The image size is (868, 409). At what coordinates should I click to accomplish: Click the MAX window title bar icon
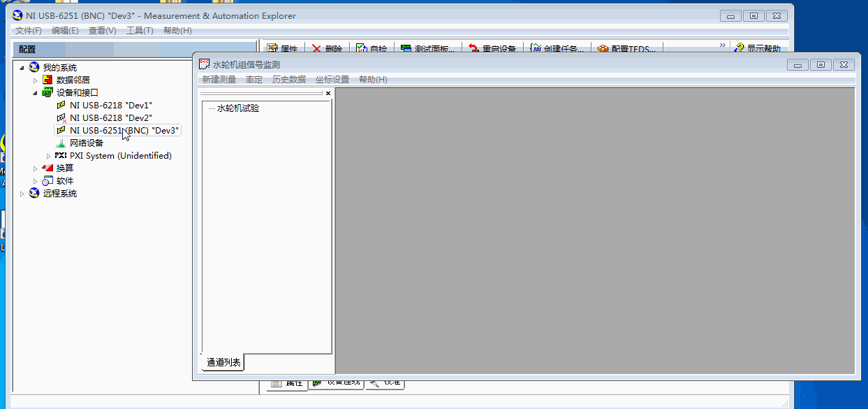(x=17, y=15)
